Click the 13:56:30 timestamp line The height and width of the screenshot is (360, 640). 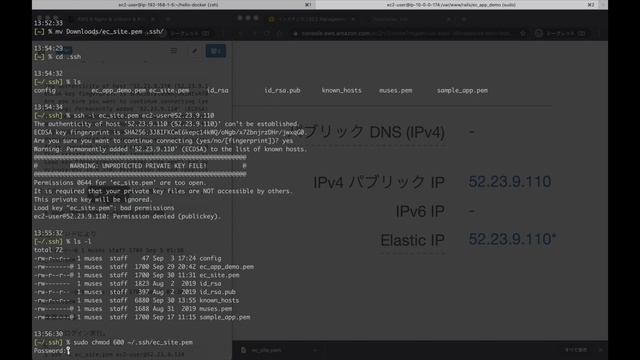click(x=48, y=334)
